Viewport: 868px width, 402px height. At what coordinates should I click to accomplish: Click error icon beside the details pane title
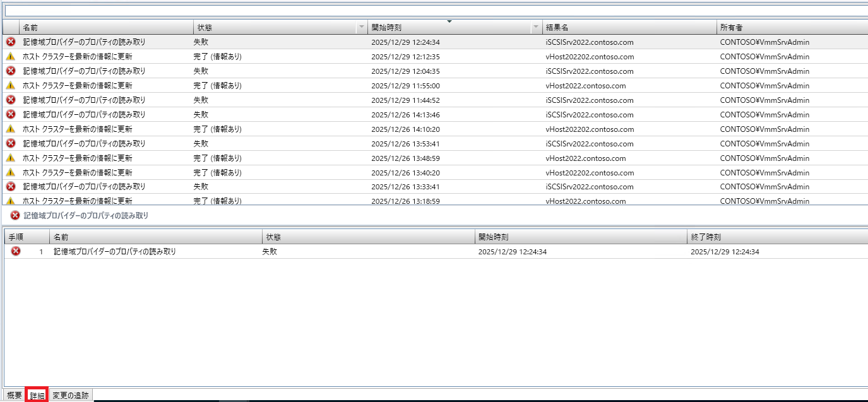click(x=15, y=215)
